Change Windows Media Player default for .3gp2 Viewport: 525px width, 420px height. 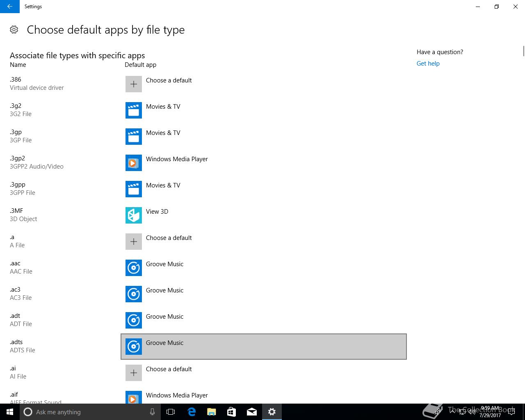[x=264, y=163]
